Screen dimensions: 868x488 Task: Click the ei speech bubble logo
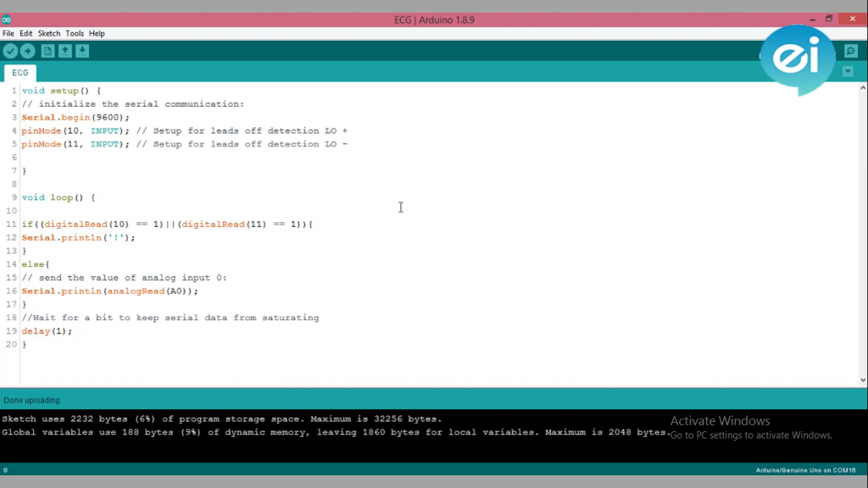pos(798,58)
